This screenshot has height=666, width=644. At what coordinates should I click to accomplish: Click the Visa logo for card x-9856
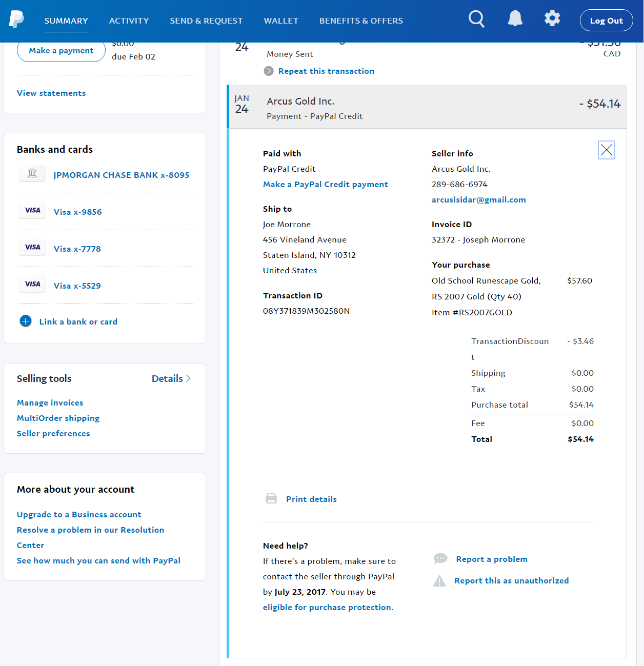[32, 210]
